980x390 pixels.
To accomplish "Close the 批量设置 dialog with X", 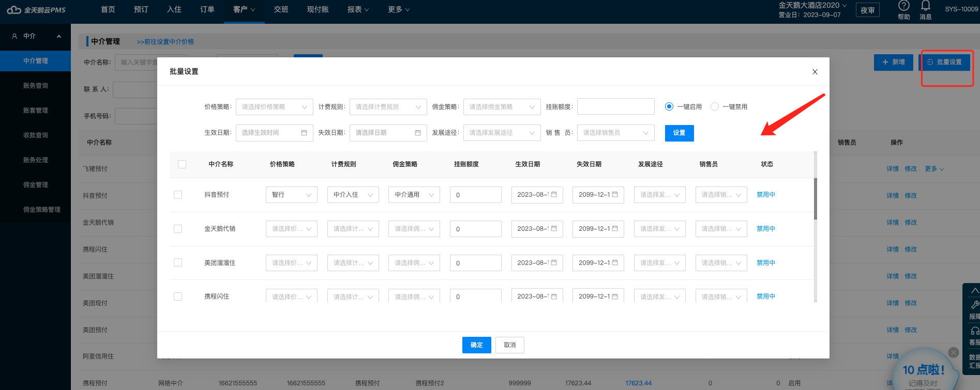I will click(815, 72).
